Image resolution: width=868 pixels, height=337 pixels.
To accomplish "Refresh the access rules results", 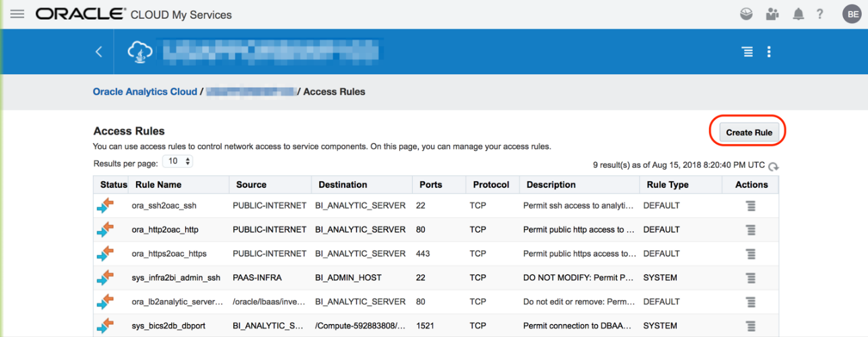I will pyautogui.click(x=774, y=166).
